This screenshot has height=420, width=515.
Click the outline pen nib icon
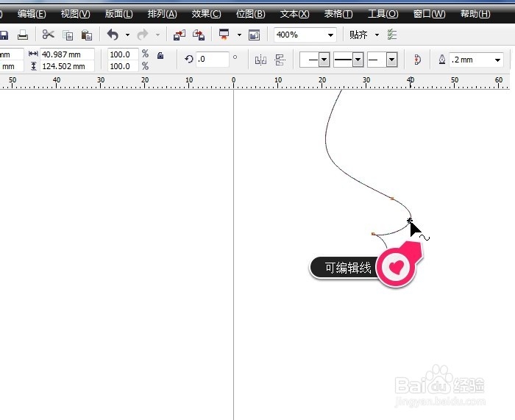point(442,60)
